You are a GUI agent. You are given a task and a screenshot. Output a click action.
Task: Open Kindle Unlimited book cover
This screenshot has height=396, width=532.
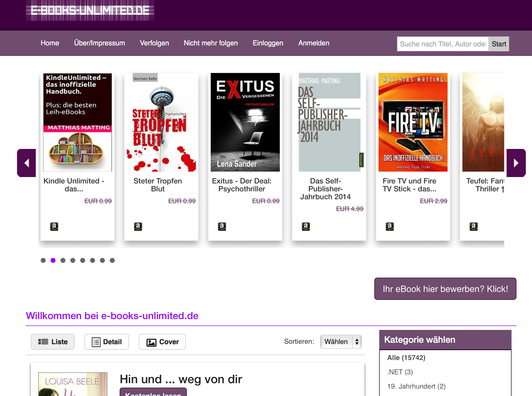click(77, 122)
